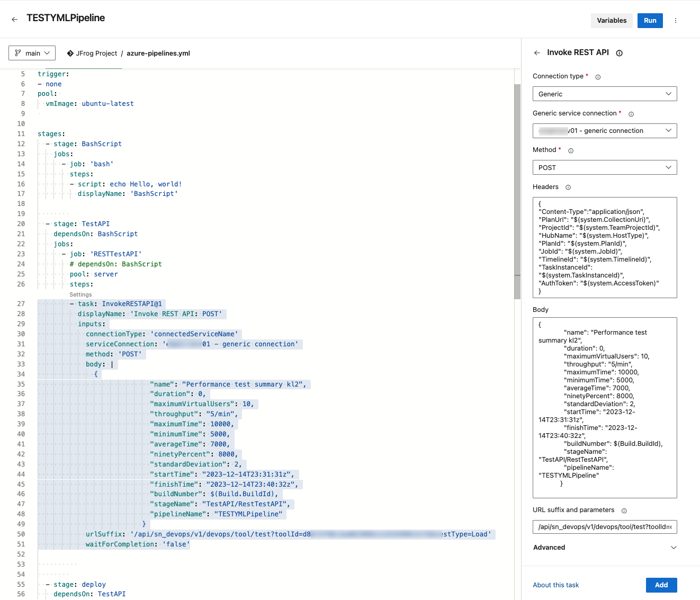Click line number 27 in gutter
This screenshot has width=700, height=600.
(x=21, y=304)
